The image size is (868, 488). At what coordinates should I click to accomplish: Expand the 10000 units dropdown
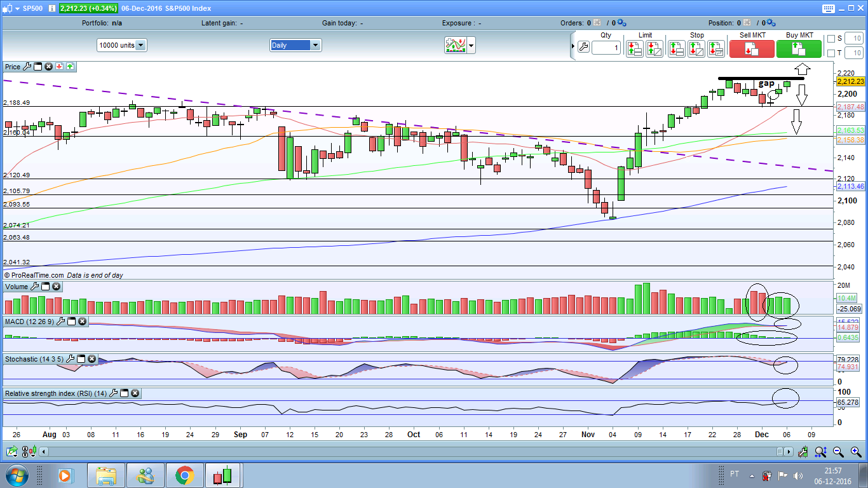[140, 45]
